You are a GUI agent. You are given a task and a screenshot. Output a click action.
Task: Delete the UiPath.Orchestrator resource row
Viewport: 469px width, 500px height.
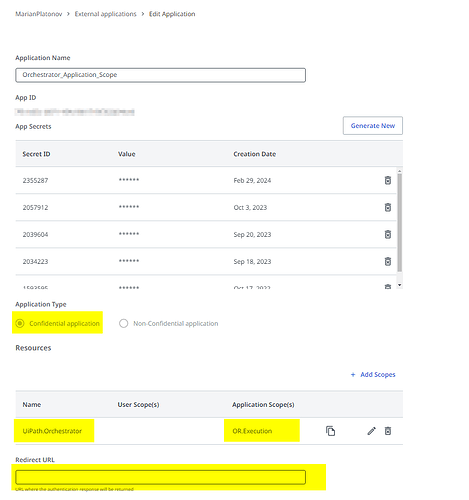tap(388, 431)
